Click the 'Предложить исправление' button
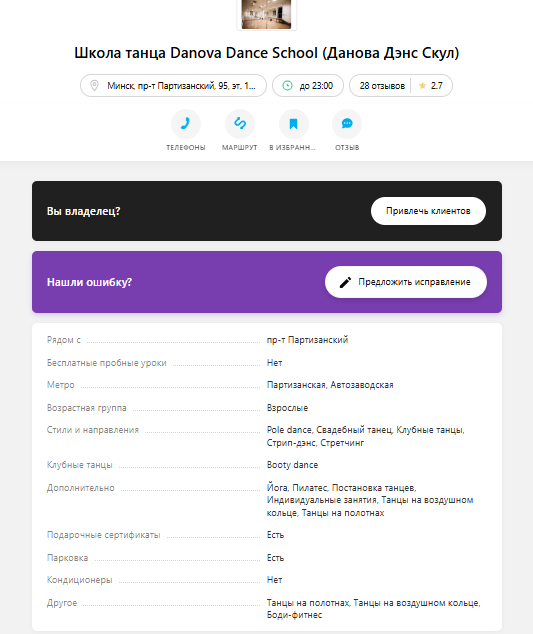The image size is (533, 634). click(x=406, y=282)
